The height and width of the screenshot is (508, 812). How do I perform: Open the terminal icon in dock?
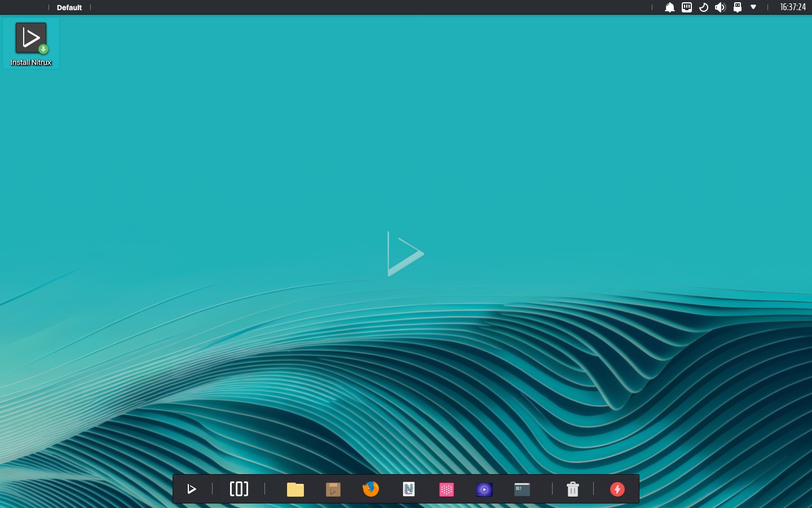point(522,489)
